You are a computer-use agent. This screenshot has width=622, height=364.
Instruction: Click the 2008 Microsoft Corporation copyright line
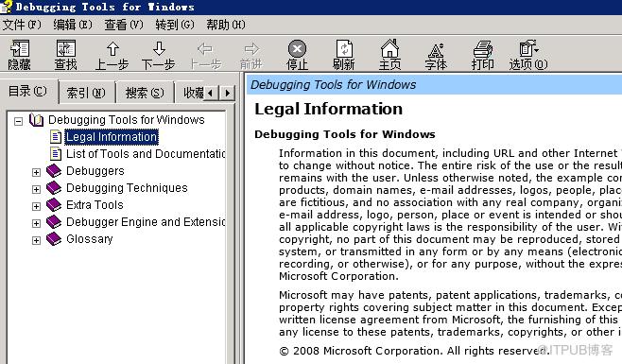[x=413, y=351]
